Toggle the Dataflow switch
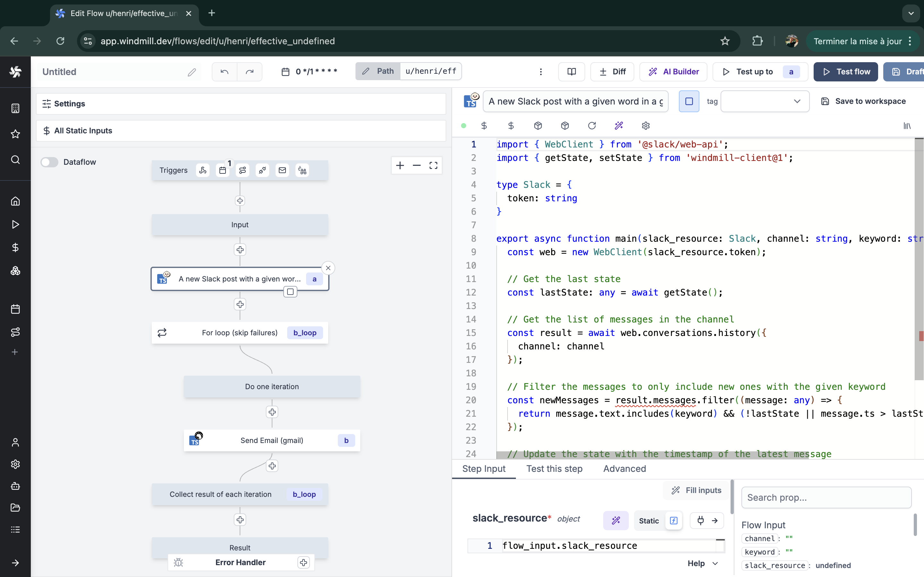 49,162
